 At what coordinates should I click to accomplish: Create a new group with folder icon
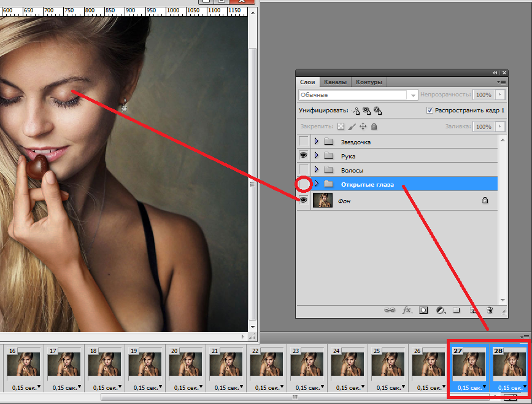point(456,311)
